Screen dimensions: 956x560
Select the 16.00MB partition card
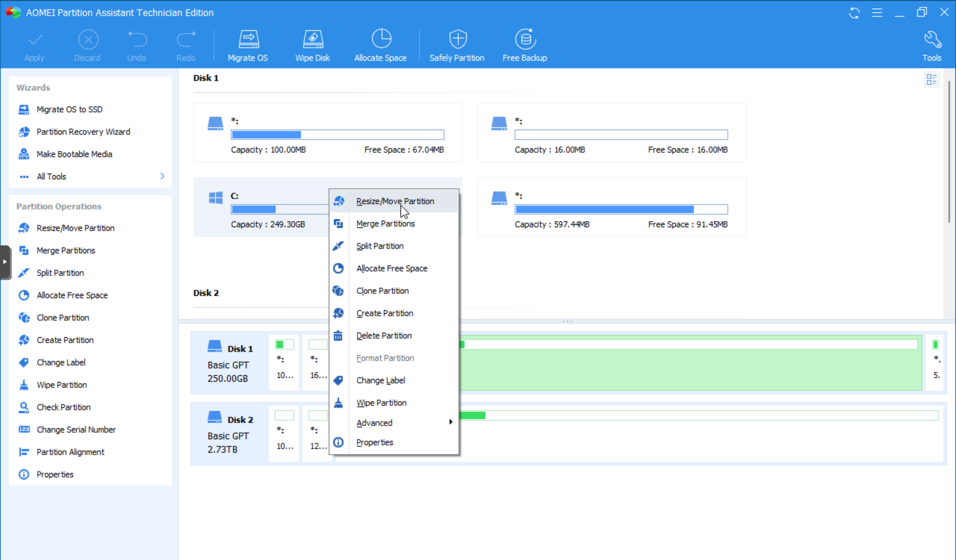click(612, 132)
